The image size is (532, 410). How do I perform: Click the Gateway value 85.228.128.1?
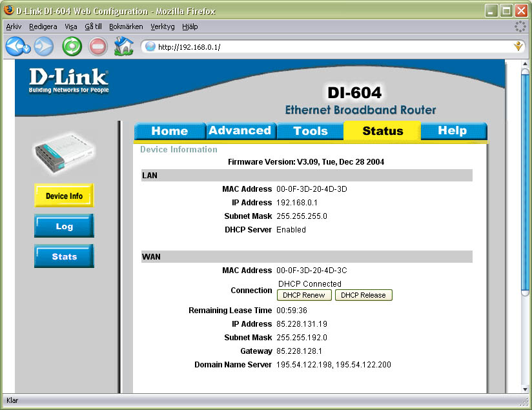pos(299,351)
